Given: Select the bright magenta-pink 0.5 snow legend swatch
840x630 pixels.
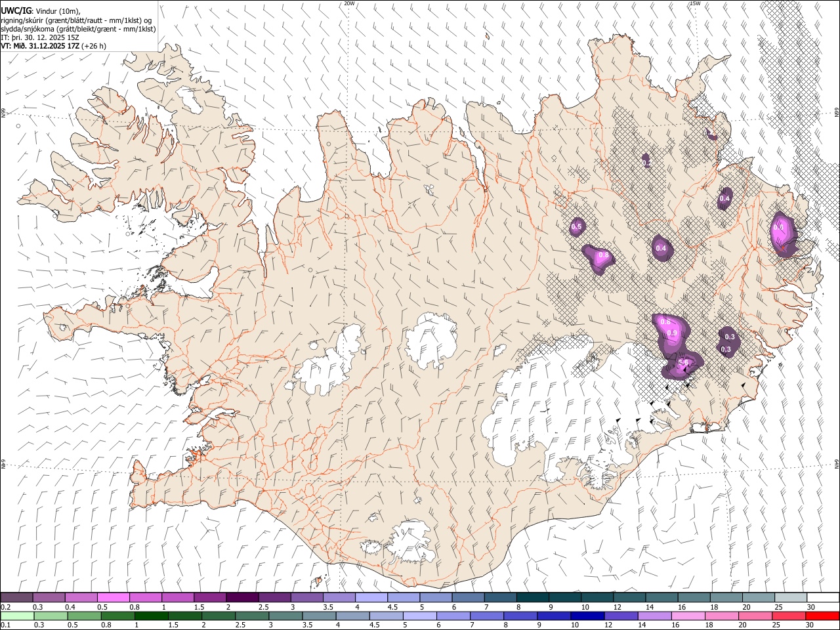Looking at the screenshot, I should tap(114, 598).
